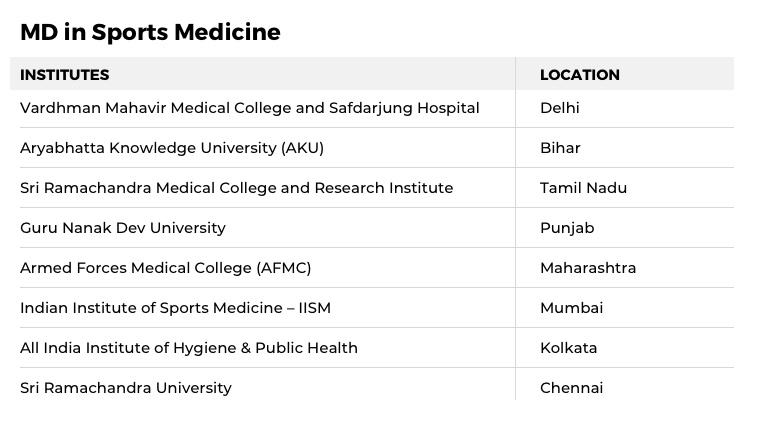
Task: Click the Bihar location cell
Action: 560,148
